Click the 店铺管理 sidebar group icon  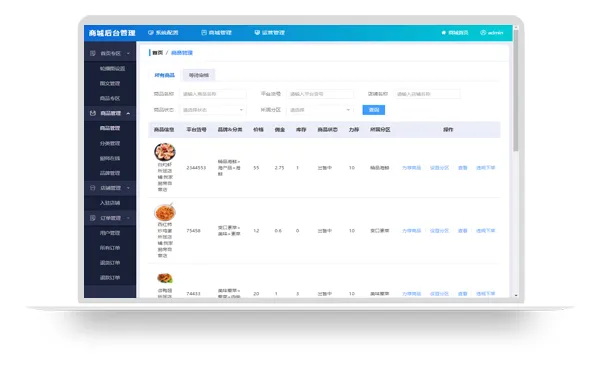(x=93, y=188)
